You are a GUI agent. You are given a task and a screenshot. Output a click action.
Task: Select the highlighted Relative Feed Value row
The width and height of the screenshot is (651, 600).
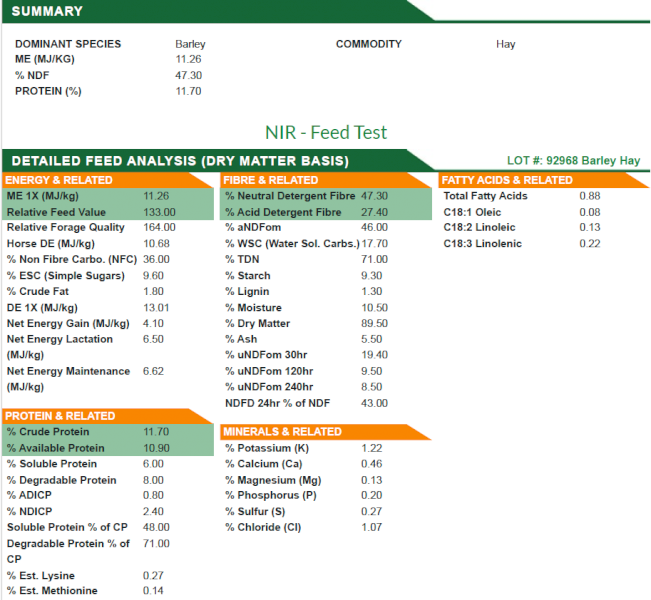click(x=108, y=212)
